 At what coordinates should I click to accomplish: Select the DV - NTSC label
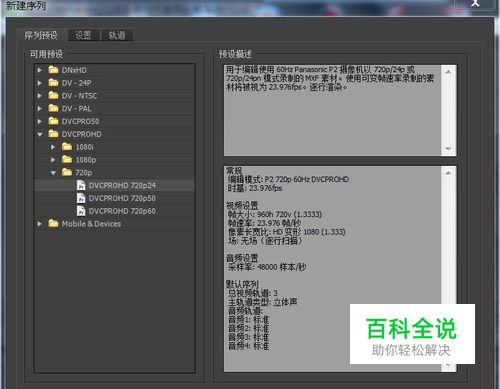click(x=79, y=96)
